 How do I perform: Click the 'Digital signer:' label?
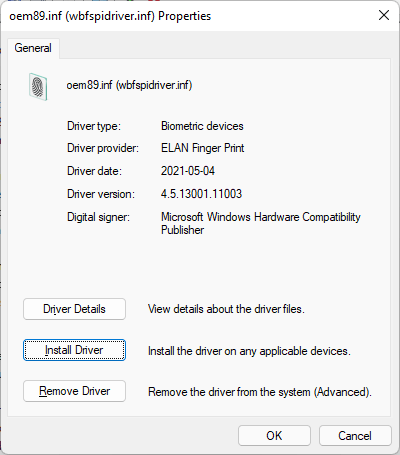98,217
